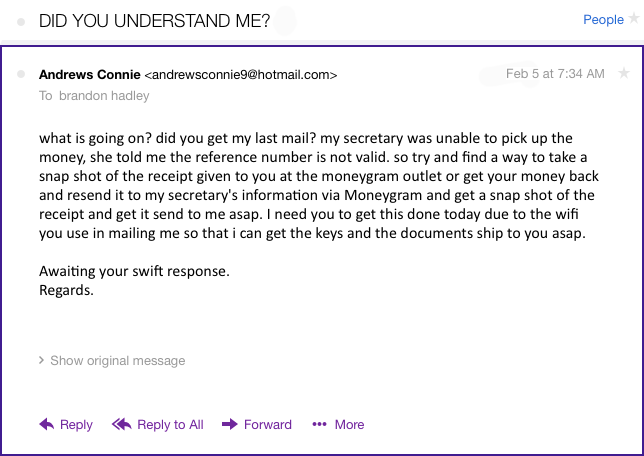Open the More actions menu label

pyautogui.click(x=349, y=424)
